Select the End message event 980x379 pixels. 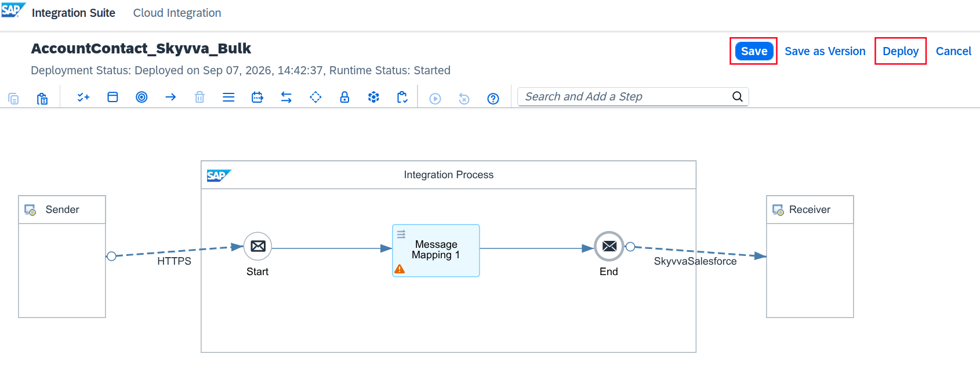609,246
